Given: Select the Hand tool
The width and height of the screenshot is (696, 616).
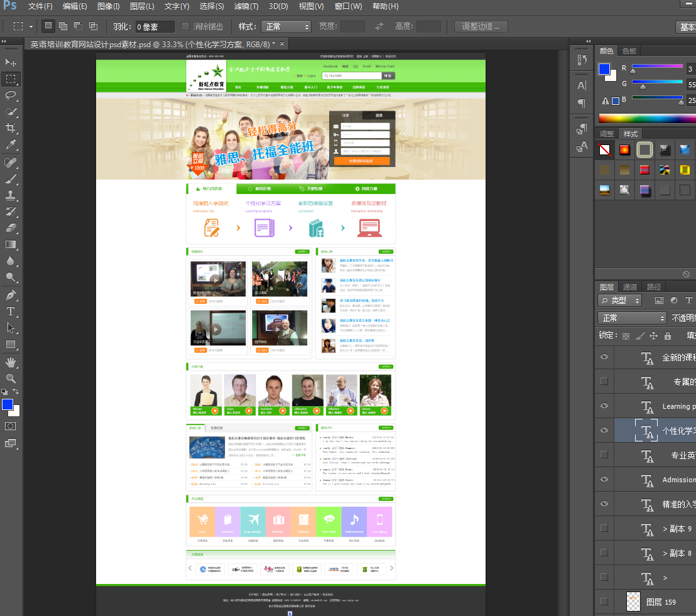Looking at the screenshot, I should pyautogui.click(x=11, y=362).
